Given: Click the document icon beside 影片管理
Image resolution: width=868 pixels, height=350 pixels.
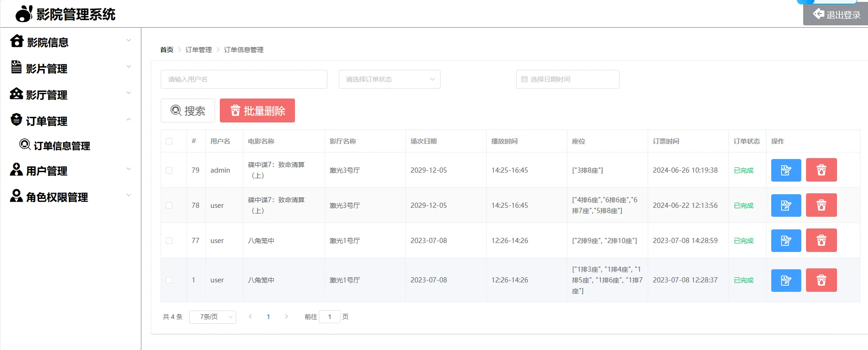Looking at the screenshot, I should [x=16, y=68].
